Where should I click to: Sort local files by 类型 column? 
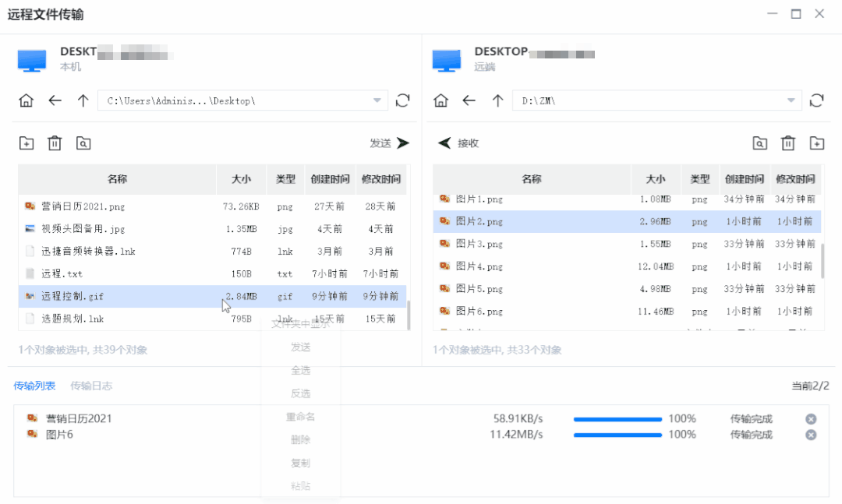[x=285, y=179]
